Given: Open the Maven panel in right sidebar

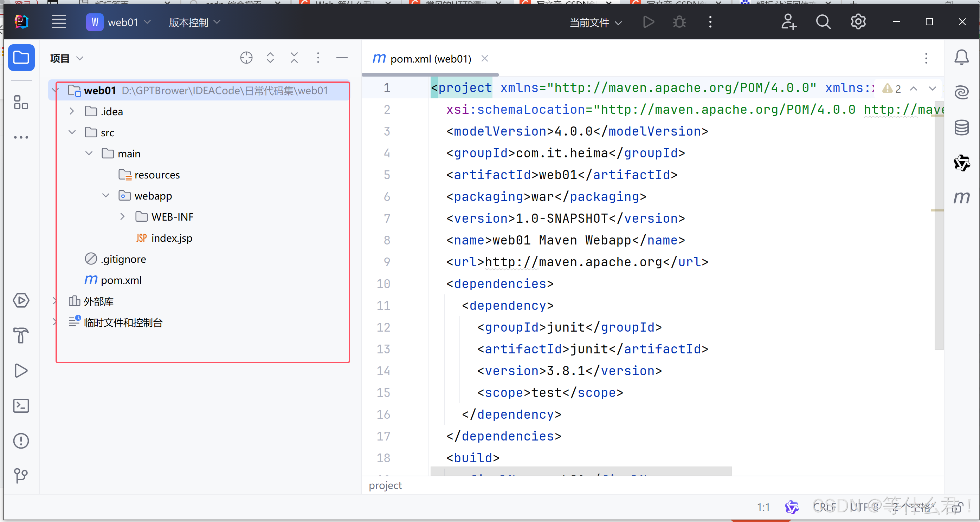Looking at the screenshot, I should point(961,197).
